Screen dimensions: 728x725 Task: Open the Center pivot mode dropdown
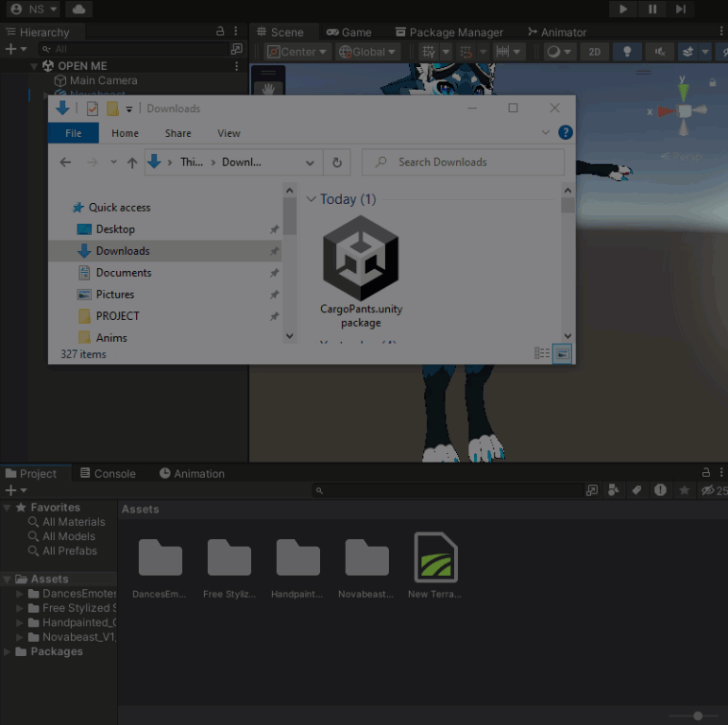tap(296, 52)
